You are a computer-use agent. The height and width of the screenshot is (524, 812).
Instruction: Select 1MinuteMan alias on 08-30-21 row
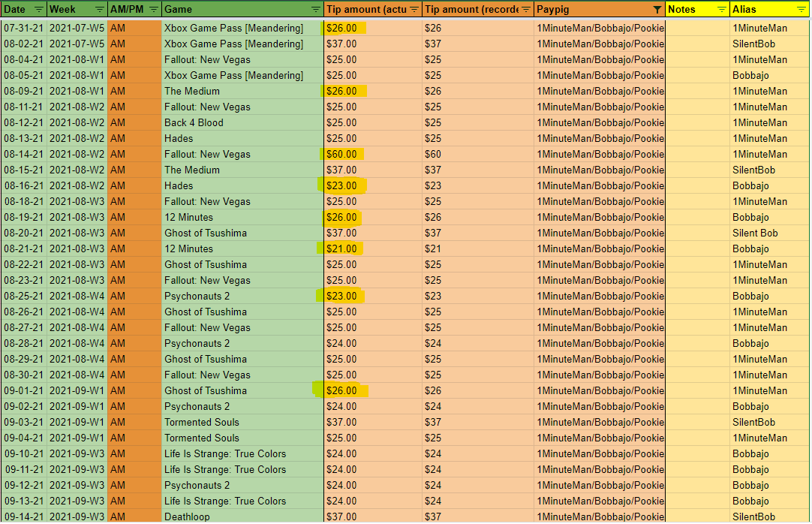tap(769, 375)
